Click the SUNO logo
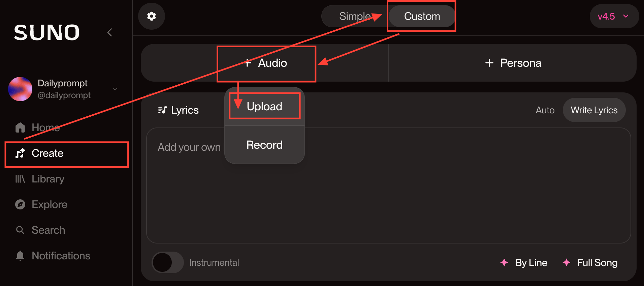The width and height of the screenshot is (644, 286). pyautogui.click(x=47, y=32)
